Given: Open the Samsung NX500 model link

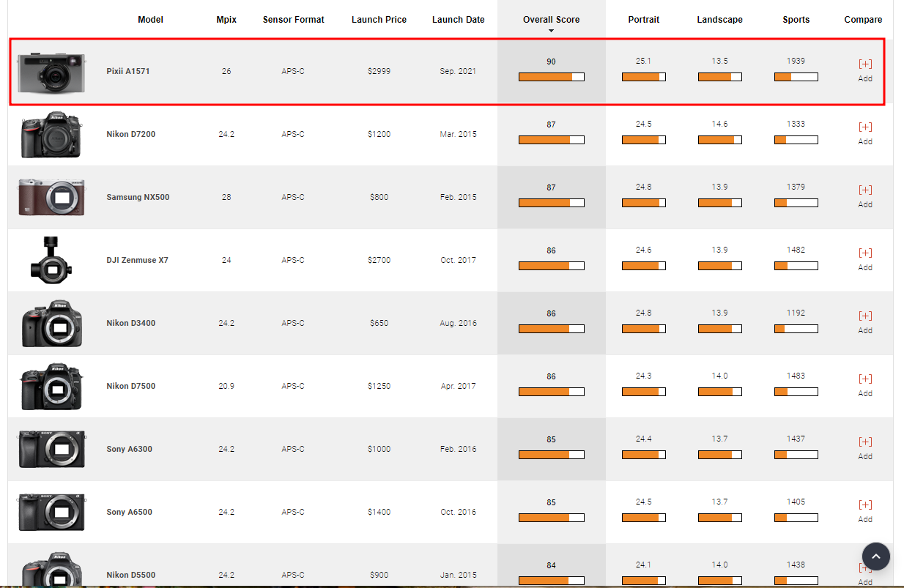Looking at the screenshot, I should [x=138, y=197].
